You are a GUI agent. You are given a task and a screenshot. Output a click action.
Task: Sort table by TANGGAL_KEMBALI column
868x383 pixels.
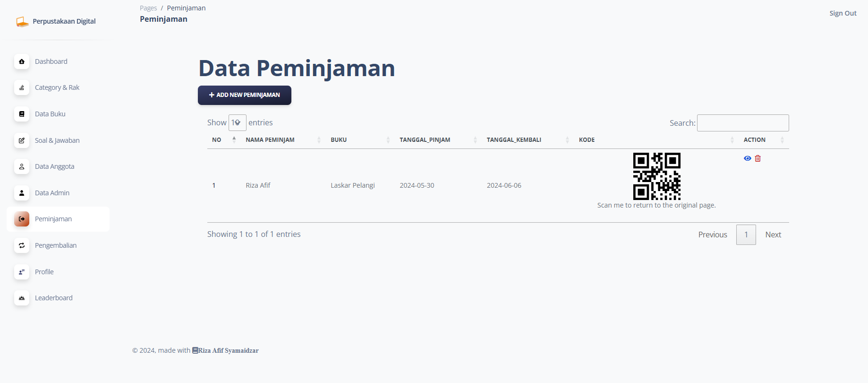(528, 140)
